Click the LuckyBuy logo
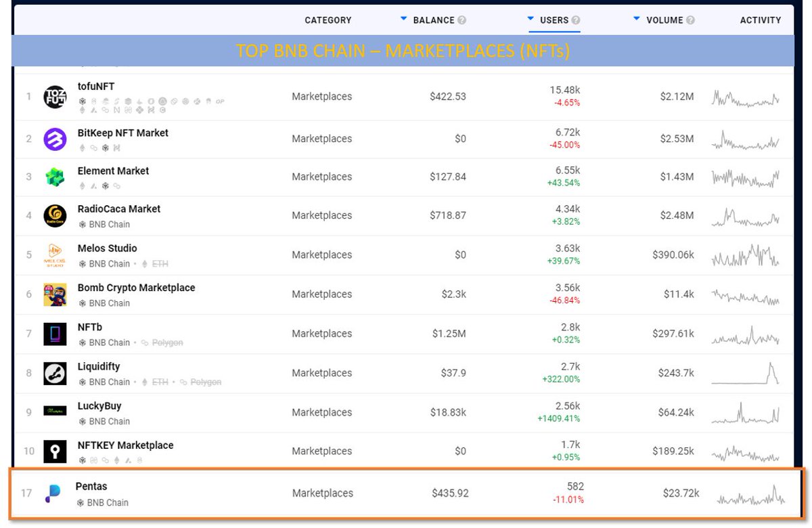The height and width of the screenshot is (528, 812). coord(55,410)
